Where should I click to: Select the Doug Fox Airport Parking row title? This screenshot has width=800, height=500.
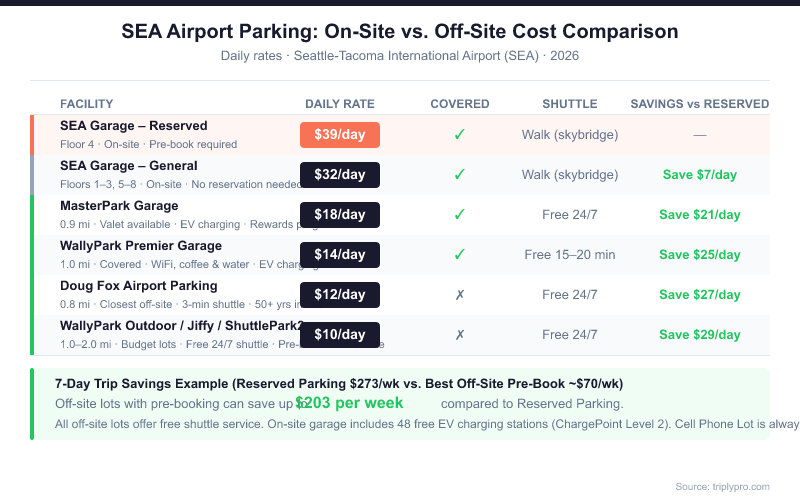[x=139, y=286]
